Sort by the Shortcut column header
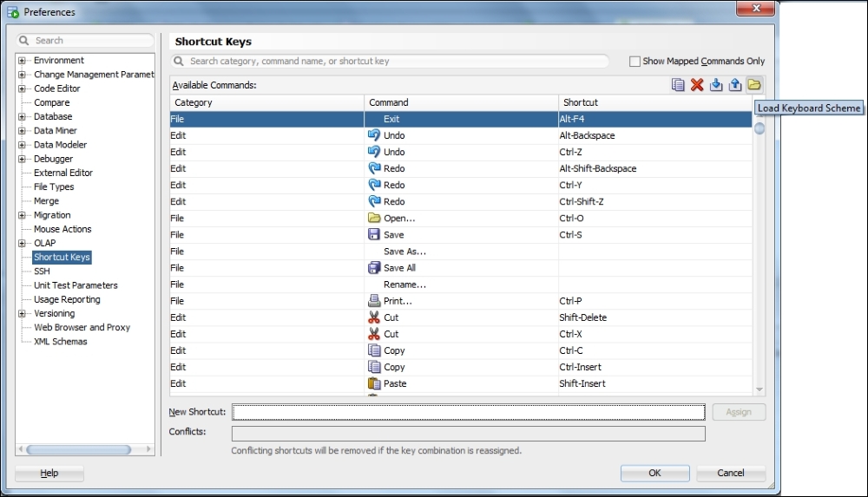The width and height of the screenshot is (868, 497). 655,102
